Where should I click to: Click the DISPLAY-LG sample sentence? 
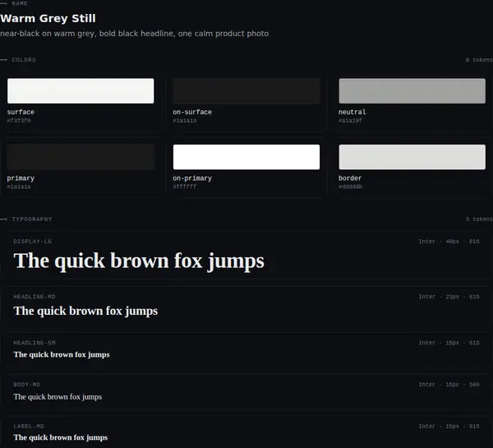(x=139, y=261)
